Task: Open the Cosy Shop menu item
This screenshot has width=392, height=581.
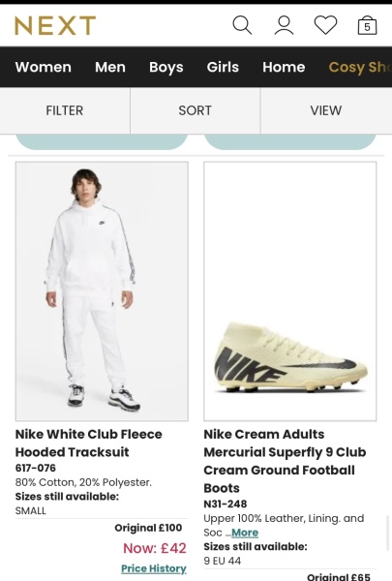Action: [360, 68]
